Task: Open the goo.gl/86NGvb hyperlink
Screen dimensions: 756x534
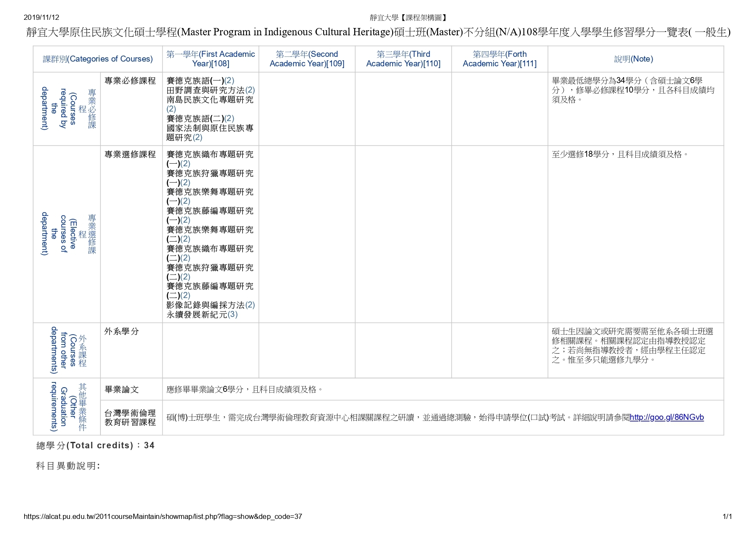Action: click(667, 417)
